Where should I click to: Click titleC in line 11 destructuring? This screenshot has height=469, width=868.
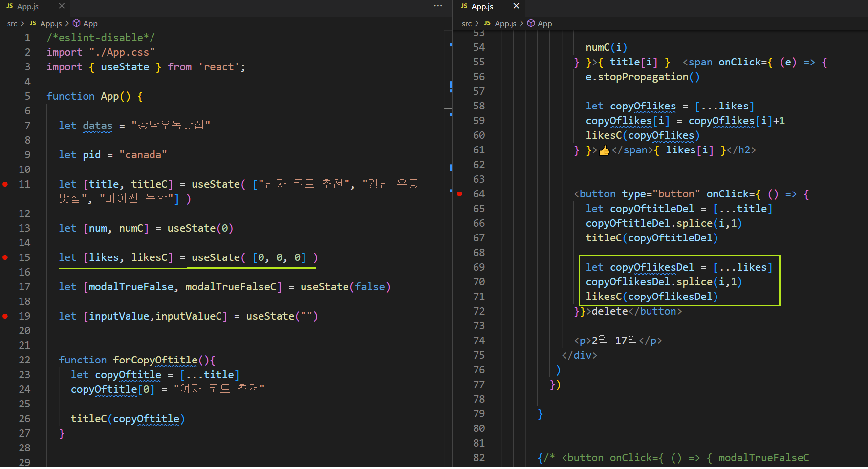[x=149, y=184]
